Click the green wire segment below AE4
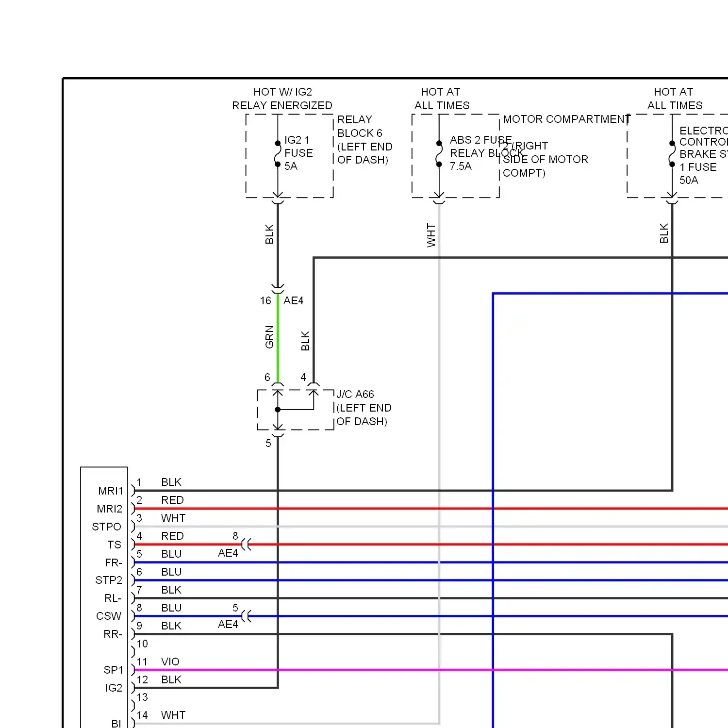 pyautogui.click(x=278, y=337)
